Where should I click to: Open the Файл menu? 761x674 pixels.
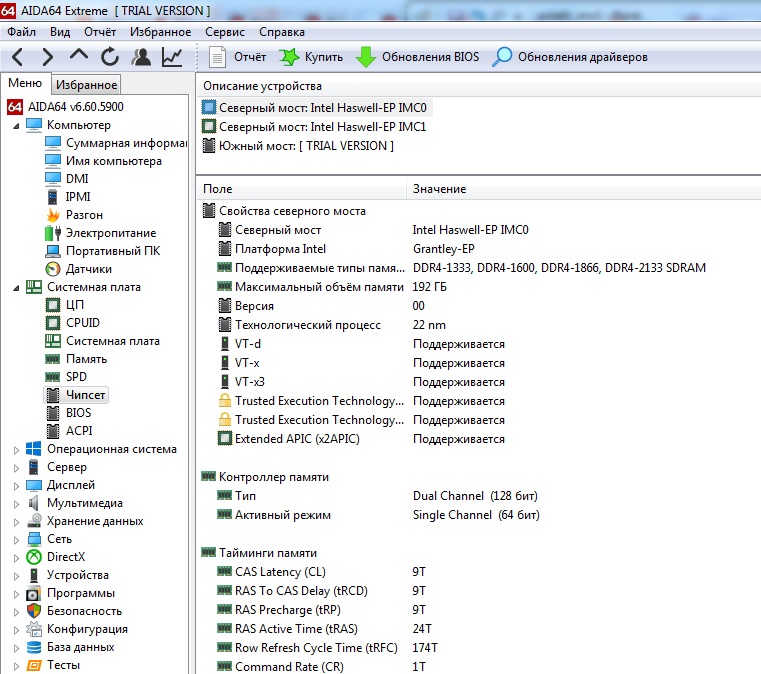pyautogui.click(x=21, y=32)
